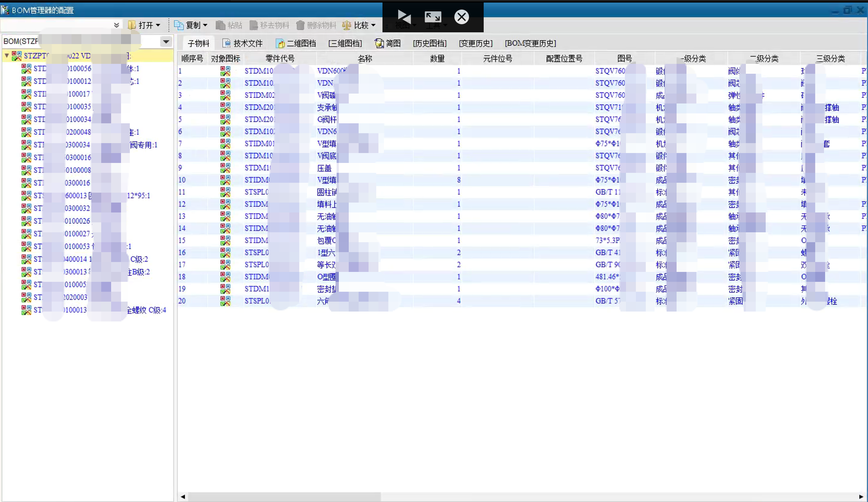Click the folder icon of 打开 button
868x502 pixels.
point(132,25)
